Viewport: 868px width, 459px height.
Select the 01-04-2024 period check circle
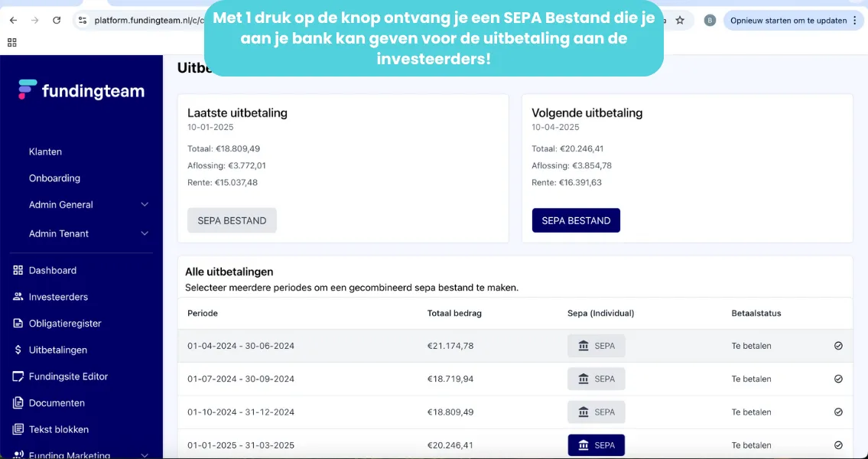(838, 346)
